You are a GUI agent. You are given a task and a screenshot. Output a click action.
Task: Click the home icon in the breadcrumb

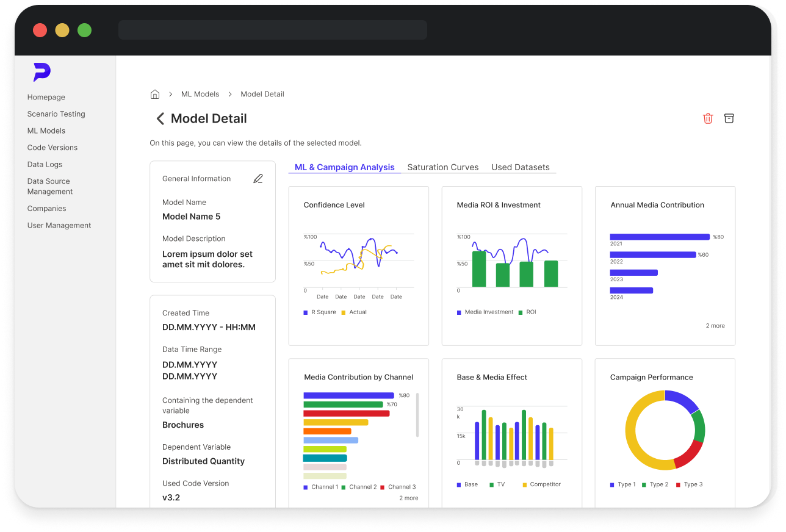[x=155, y=94]
